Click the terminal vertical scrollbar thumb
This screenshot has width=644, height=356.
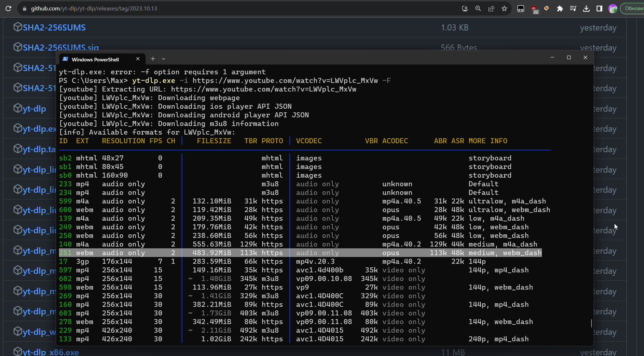pyautogui.click(x=591, y=323)
